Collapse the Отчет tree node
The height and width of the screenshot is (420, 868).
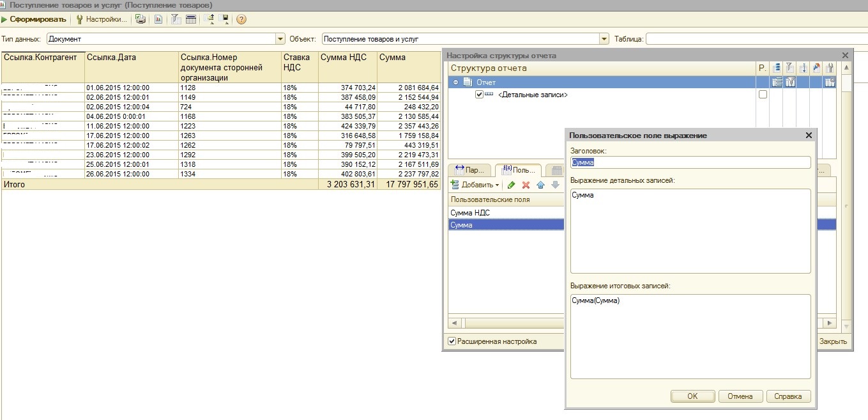pos(456,82)
